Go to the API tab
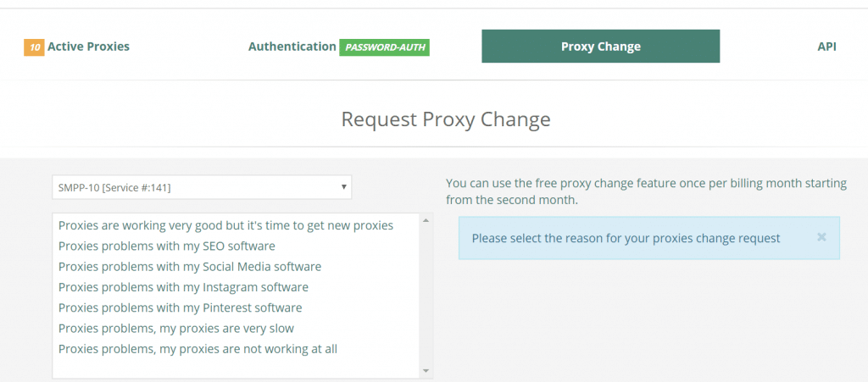Screen dimensions: 868x382 click(826, 47)
